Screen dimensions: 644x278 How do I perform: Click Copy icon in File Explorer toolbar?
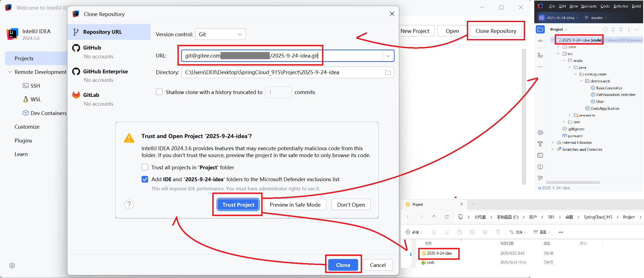[447, 232]
